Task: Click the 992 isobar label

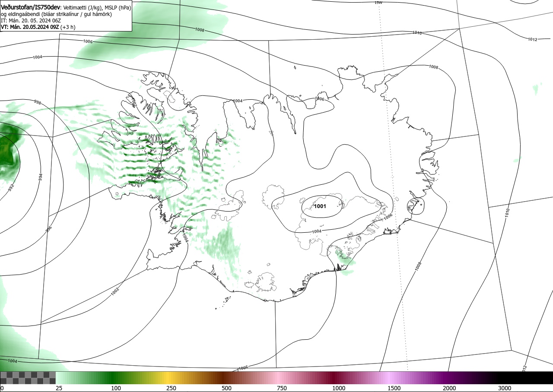Action: pyautogui.click(x=11, y=188)
